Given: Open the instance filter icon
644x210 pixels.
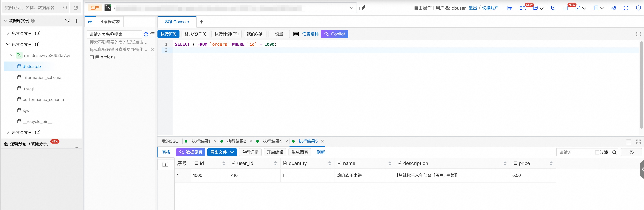Looking at the screenshot, I should tap(68, 21).
